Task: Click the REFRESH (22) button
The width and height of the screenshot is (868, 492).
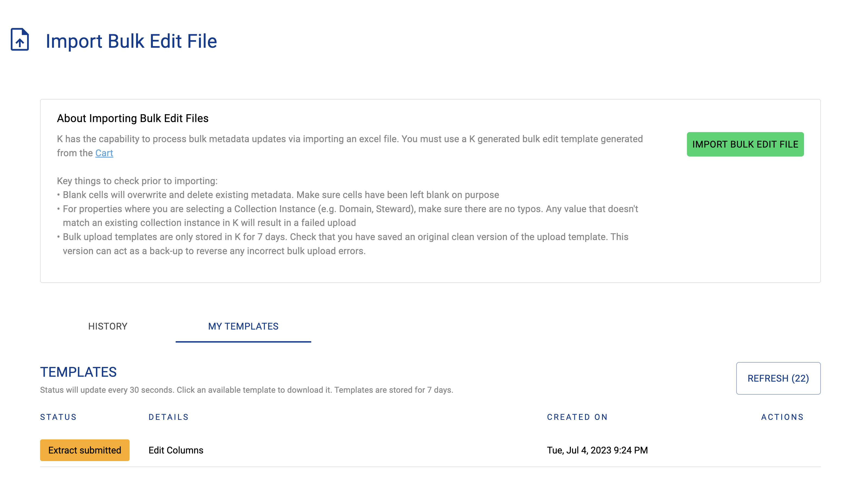Action: (778, 378)
